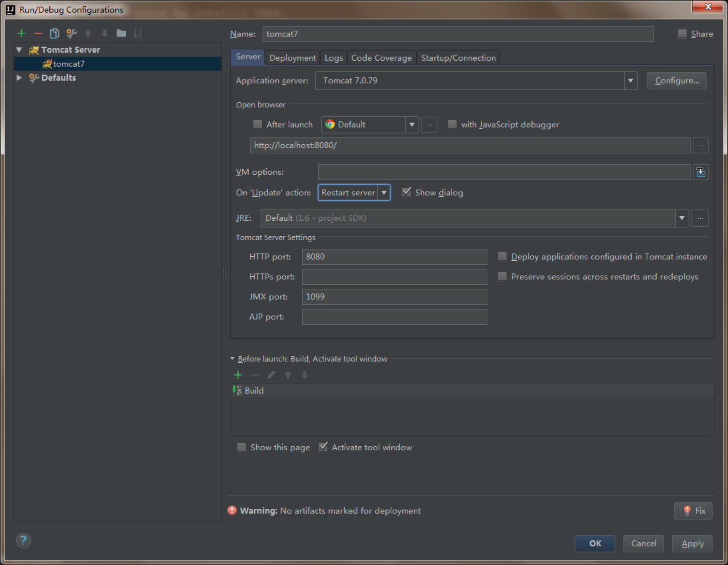Collapse Before launch section triangle
This screenshot has height=565, width=728.
click(233, 359)
